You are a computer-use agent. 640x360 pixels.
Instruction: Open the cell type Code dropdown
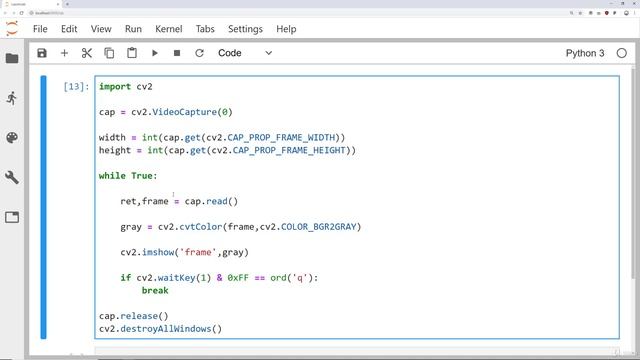click(245, 53)
